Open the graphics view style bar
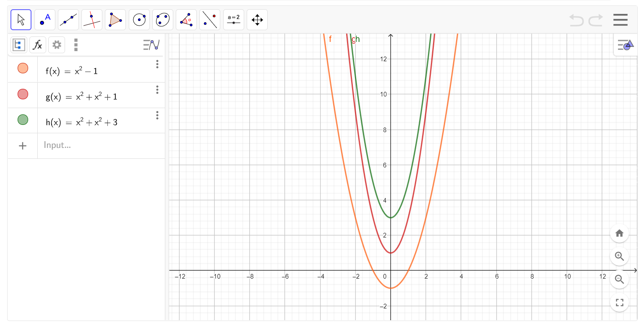 point(626,44)
